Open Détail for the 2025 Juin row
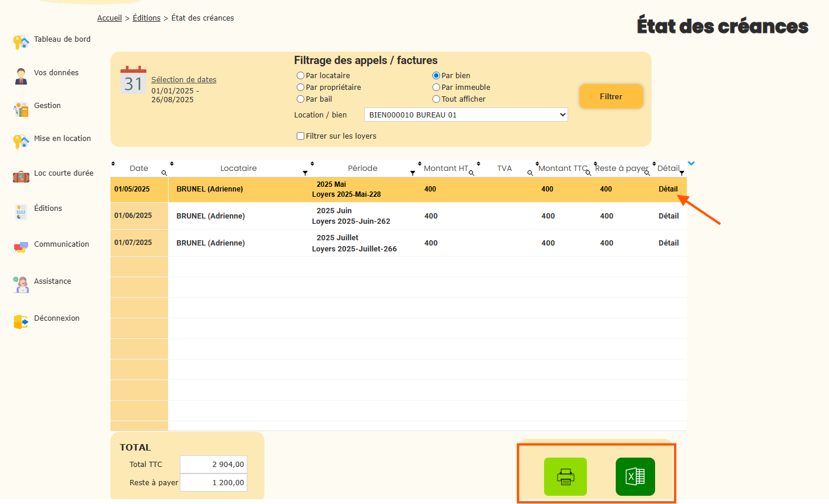829x504 pixels. click(668, 216)
